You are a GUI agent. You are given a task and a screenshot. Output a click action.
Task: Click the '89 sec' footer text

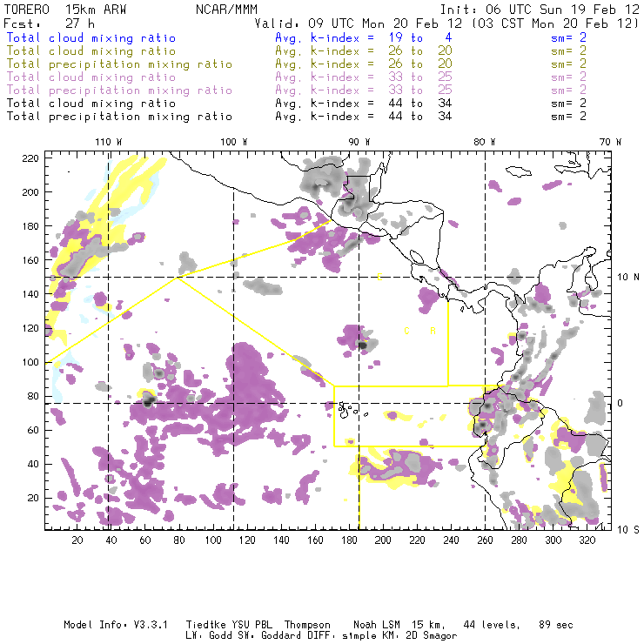[556, 625]
